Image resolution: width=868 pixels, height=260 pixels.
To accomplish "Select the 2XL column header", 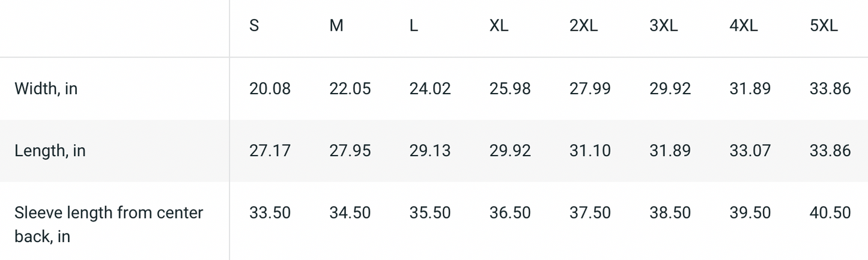I will coord(583,26).
